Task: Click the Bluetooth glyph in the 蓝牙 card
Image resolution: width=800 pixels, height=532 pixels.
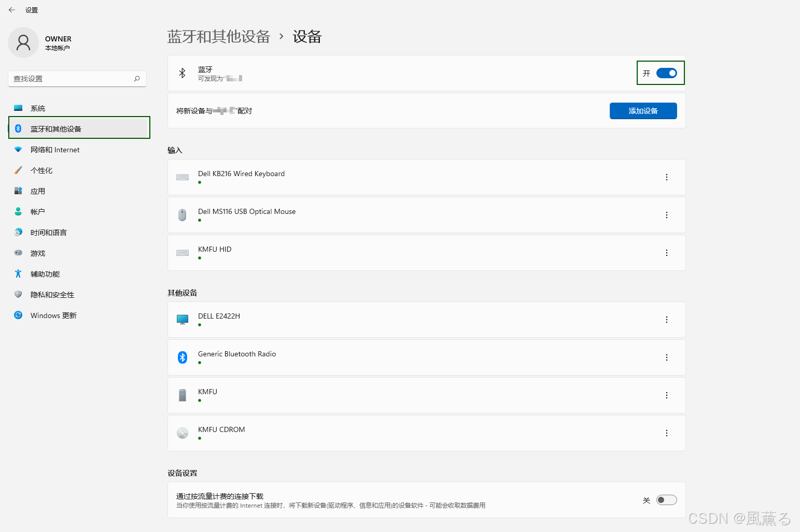Action: point(182,73)
